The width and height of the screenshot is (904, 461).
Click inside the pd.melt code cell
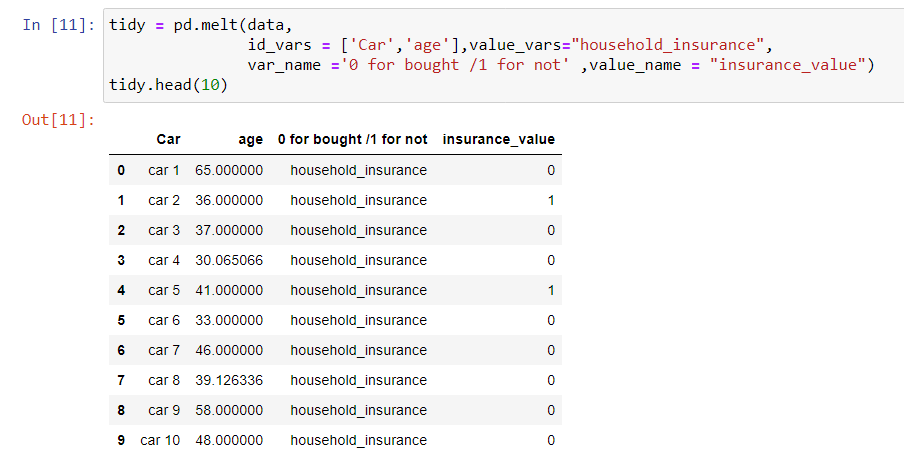point(503,55)
